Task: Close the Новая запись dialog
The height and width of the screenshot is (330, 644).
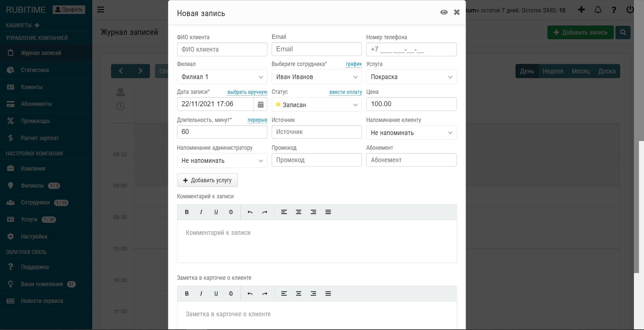Action: tap(457, 12)
